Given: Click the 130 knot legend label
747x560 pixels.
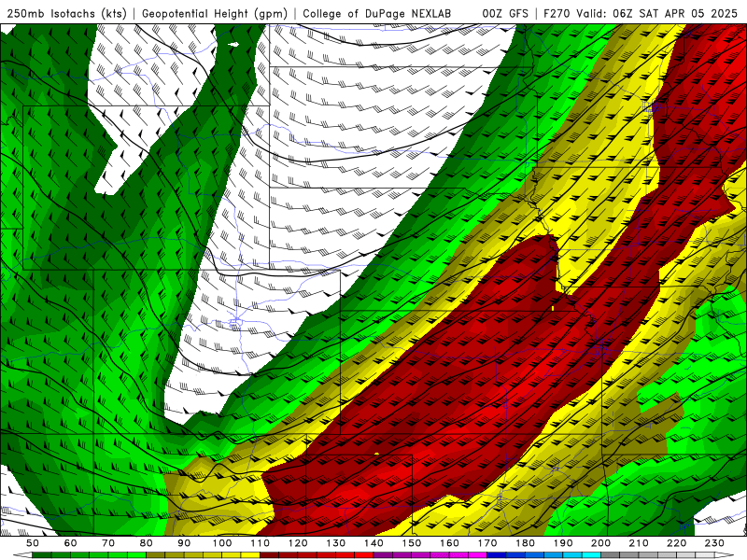Looking at the screenshot, I should (x=336, y=543).
